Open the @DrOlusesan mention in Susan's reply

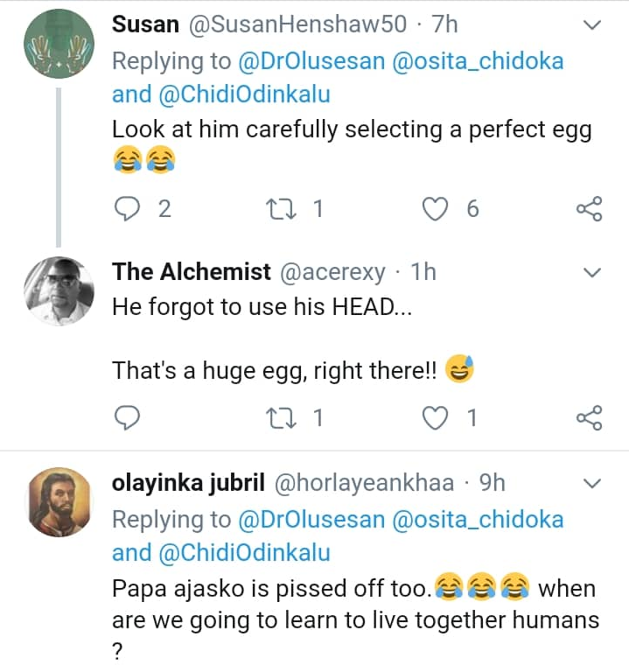point(311,61)
